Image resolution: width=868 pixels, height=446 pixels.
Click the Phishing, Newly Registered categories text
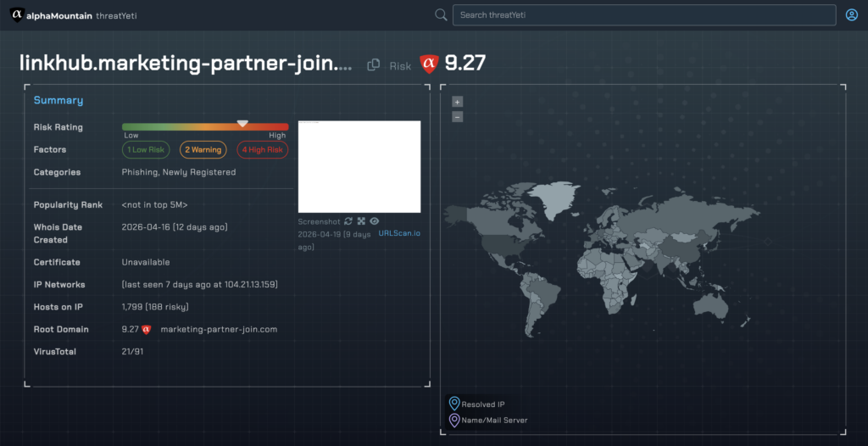pyautogui.click(x=179, y=172)
